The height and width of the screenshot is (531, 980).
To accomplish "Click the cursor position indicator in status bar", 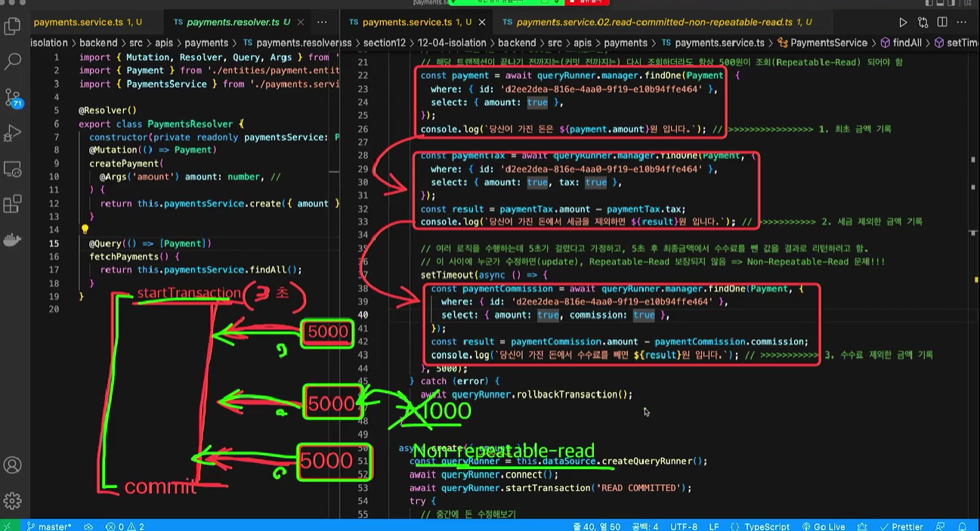I will pyautogui.click(x=598, y=526).
